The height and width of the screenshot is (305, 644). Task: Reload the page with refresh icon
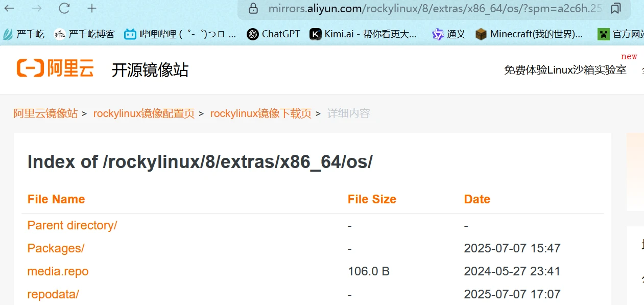(64, 8)
